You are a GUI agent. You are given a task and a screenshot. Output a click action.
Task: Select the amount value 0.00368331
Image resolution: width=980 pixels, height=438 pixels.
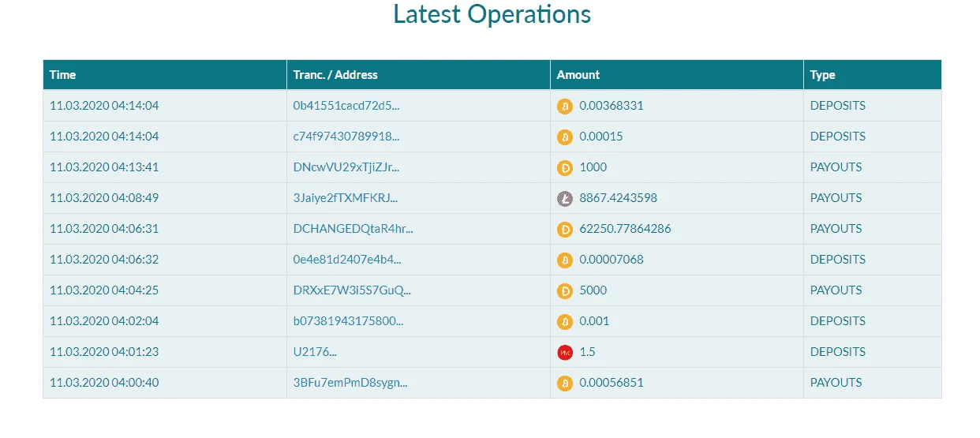click(612, 106)
